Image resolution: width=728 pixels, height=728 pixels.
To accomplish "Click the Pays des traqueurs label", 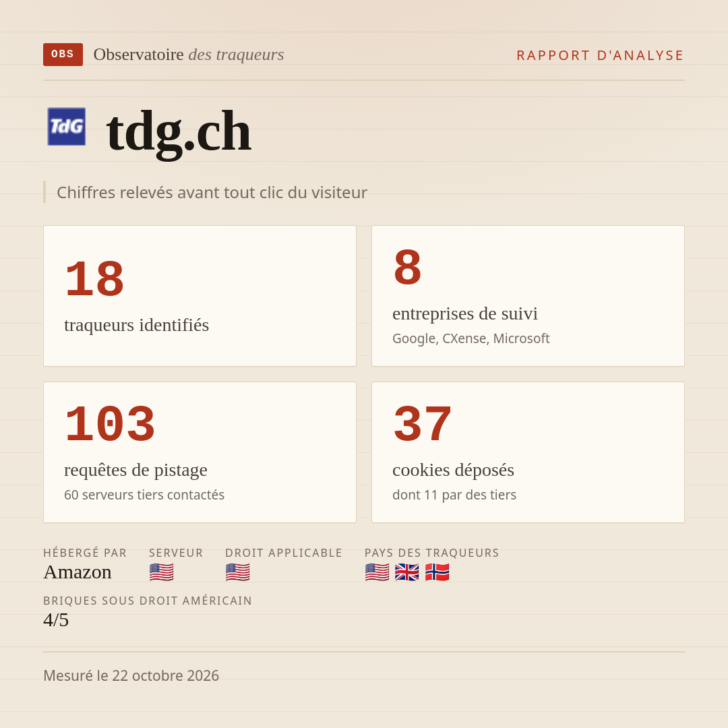I will pos(432,553).
